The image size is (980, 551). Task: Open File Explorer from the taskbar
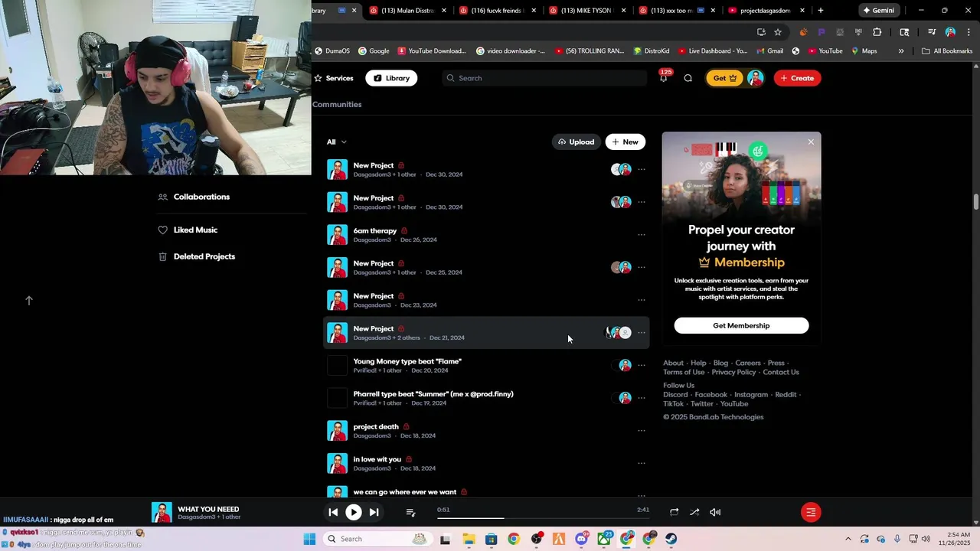469,539
